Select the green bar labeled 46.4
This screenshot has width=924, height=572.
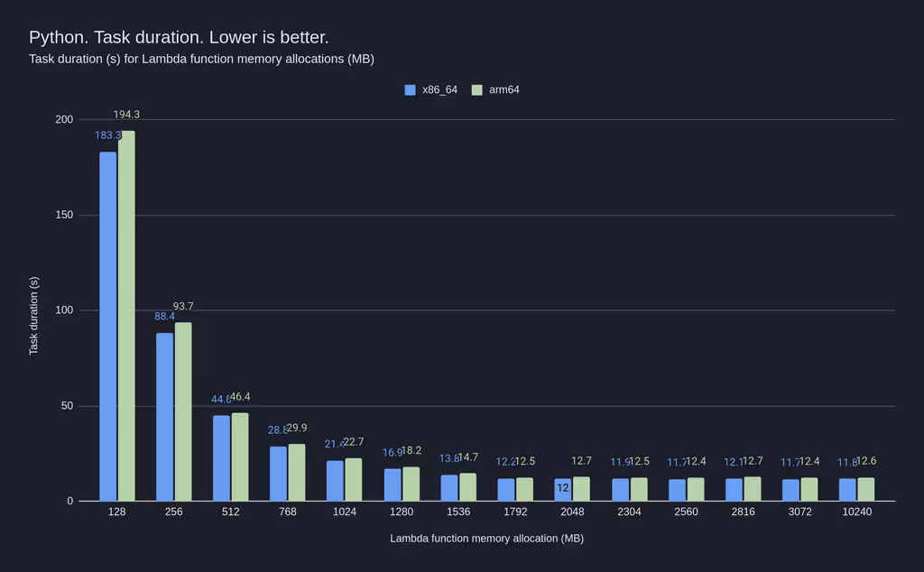pyautogui.click(x=239, y=456)
